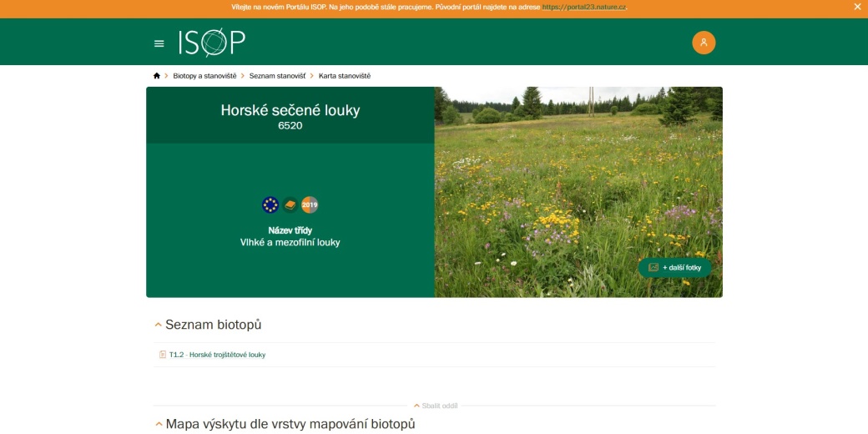The image size is (868, 434).
Task: Open T1.2 Horské trojštětové louky link
Action: 217,355
